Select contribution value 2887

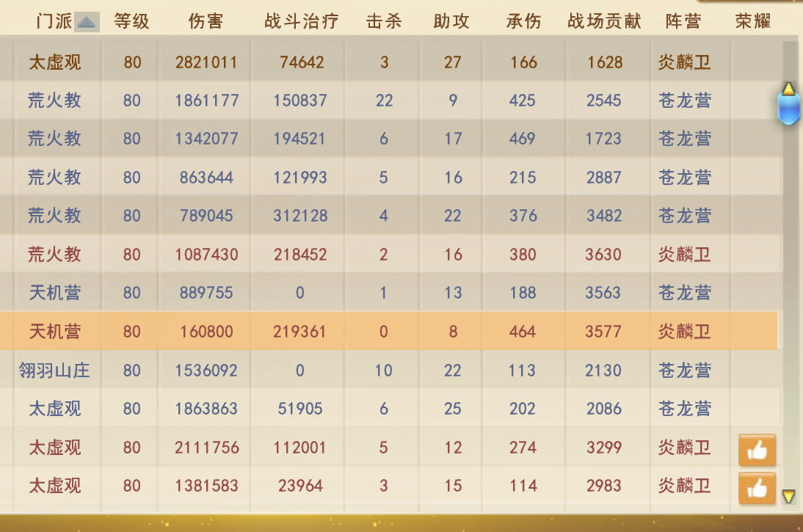coord(604,178)
